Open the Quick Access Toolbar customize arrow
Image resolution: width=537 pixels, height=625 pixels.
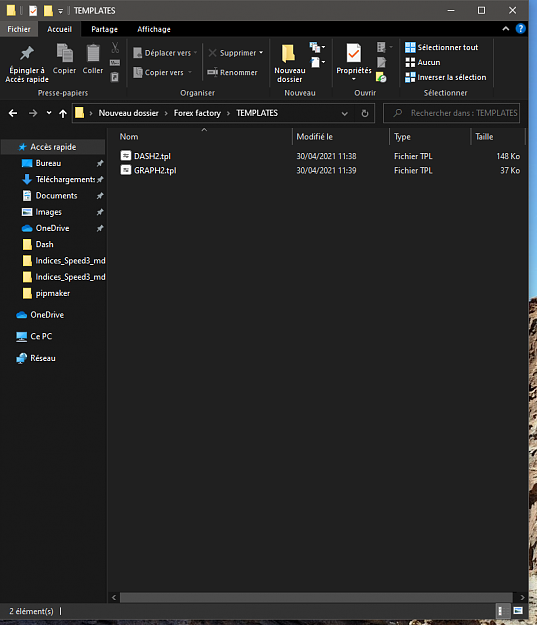[x=60, y=11]
